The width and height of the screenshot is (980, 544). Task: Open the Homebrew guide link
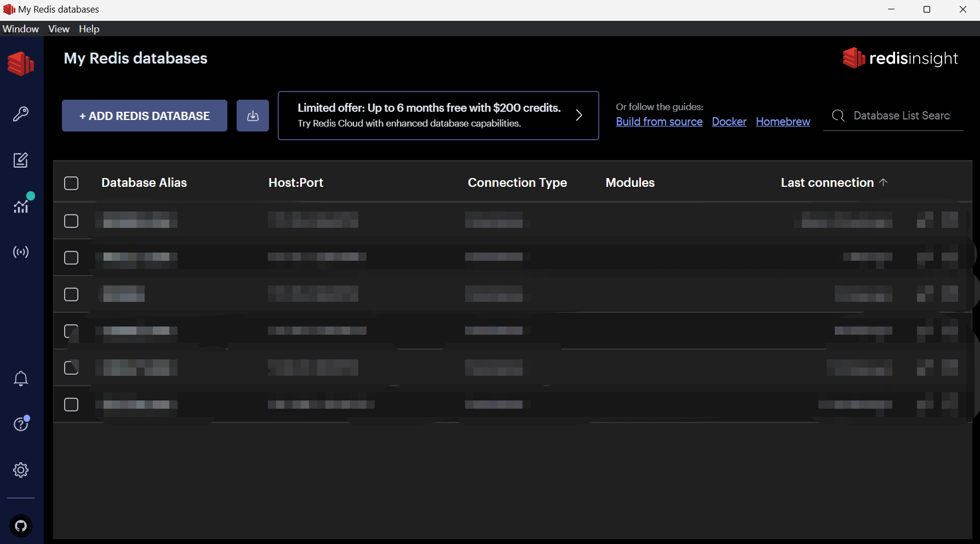[x=783, y=122]
